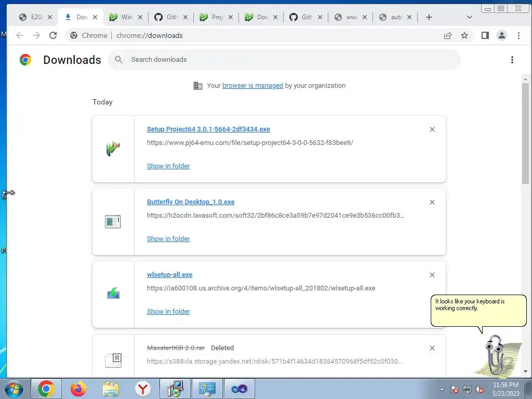The height and width of the screenshot is (399, 532).
Task: Open the Chrome three-dot menu in the toolbar
Action: 518,36
